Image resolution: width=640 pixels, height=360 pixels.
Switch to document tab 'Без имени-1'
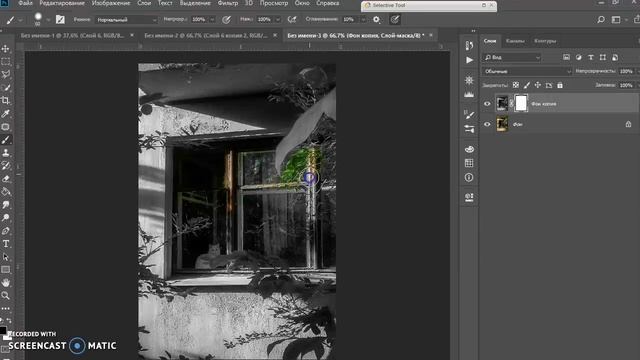[x=72, y=36]
